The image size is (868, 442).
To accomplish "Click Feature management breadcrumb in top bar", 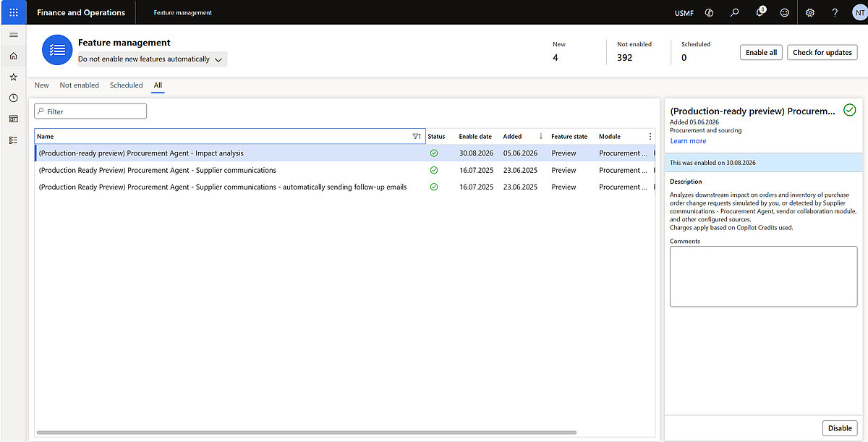I will [182, 12].
